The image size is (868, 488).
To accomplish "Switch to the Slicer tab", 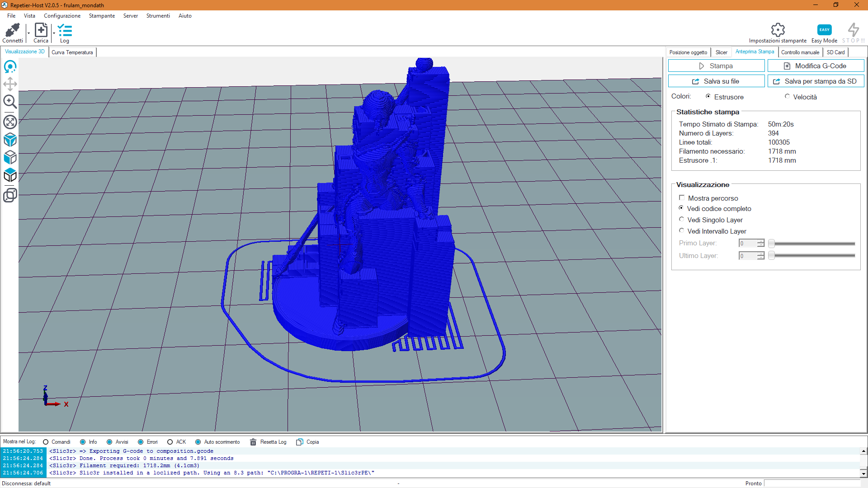I will pos(722,52).
